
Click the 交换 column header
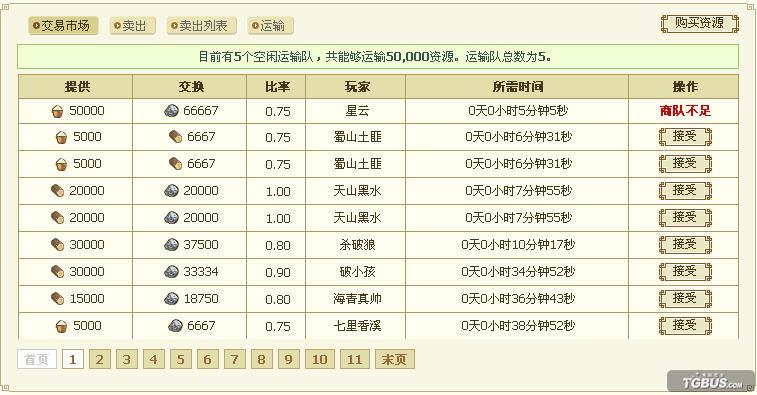pyautogui.click(x=190, y=87)
